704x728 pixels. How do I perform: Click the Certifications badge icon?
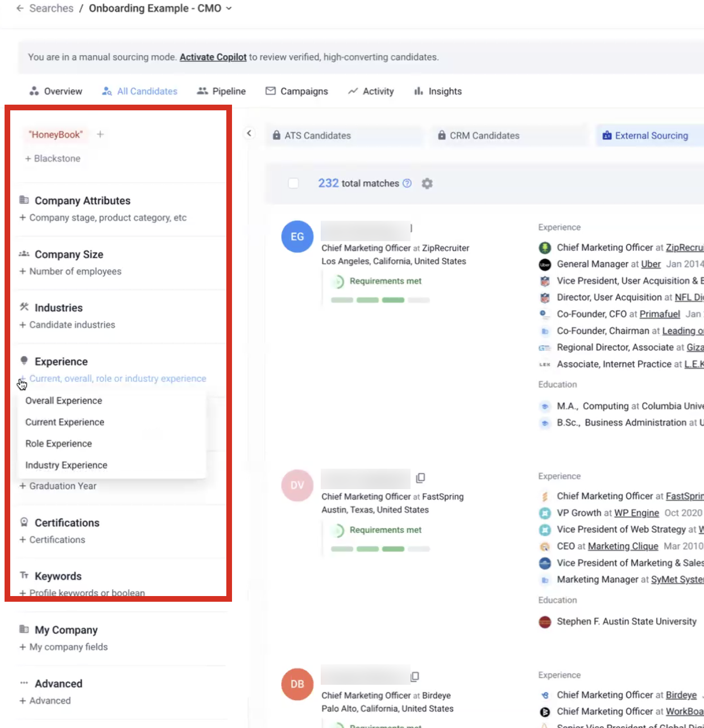coord(24,522)
